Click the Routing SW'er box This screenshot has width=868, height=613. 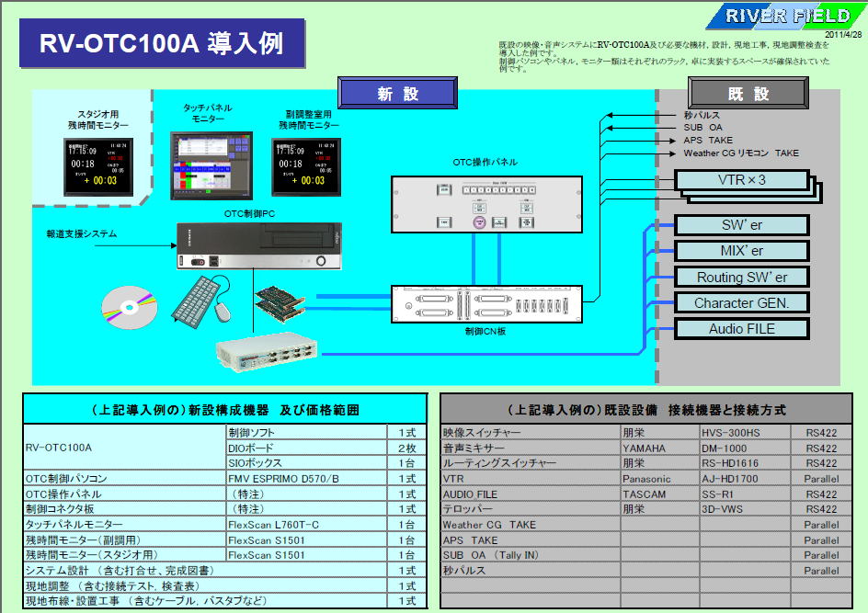tap(742, 278)
